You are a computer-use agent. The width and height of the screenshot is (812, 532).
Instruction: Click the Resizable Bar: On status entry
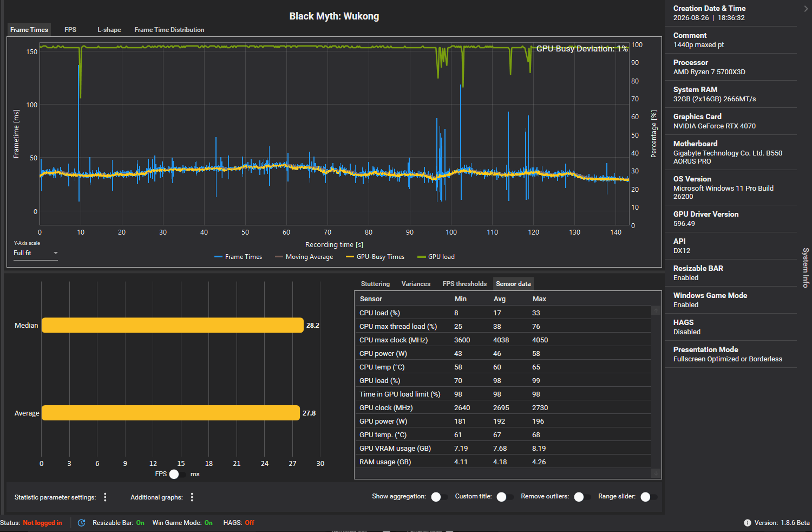(119, 523)
